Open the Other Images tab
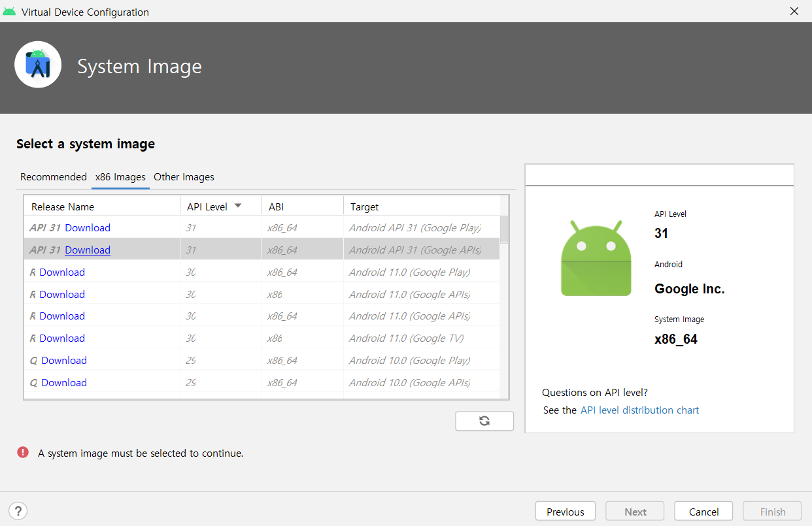 (x=184, y=177)
